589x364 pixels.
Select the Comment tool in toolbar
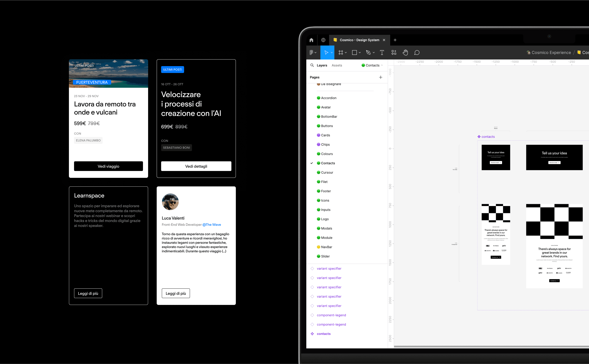(x=417, y=53)
